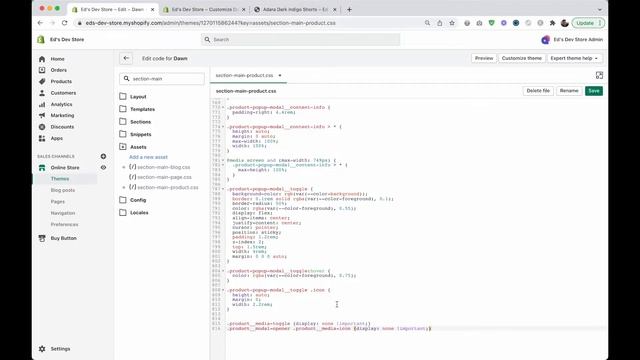Fold code at .product-popup-modal__toggle rule
Image resolution: width=640 pixels, height=360 pixels.
[x=223, y=189]
